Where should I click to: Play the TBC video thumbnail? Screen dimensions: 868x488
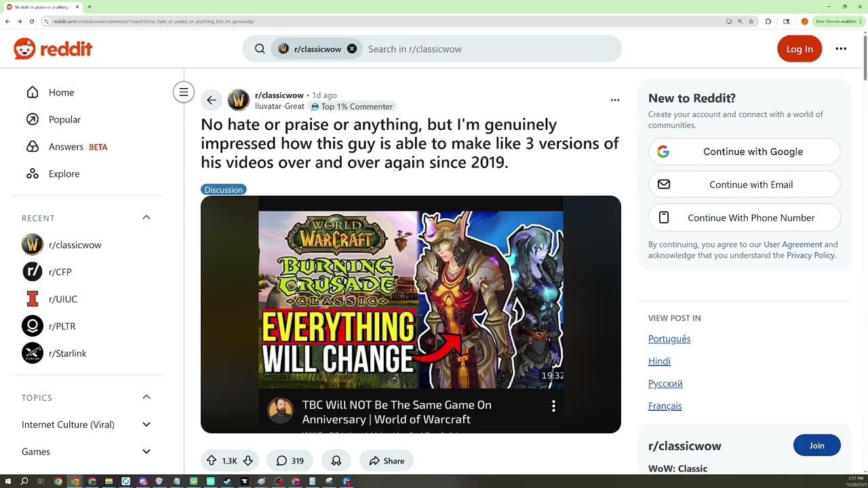coord(411,300)
